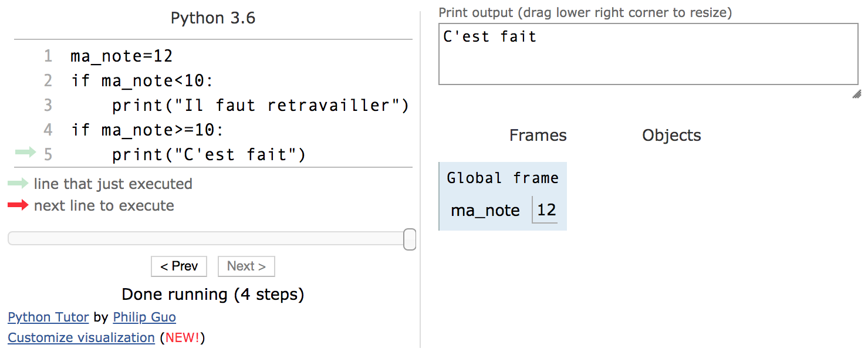The height and width of the screenshot is (355, 868).
Task: Click the red 'next line to execute' legend arrow
Action: click(x=18, y=205)
